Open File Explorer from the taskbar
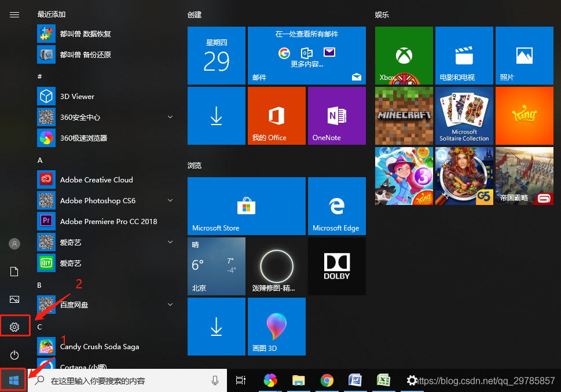561x392 pixels. coord(298,380)
